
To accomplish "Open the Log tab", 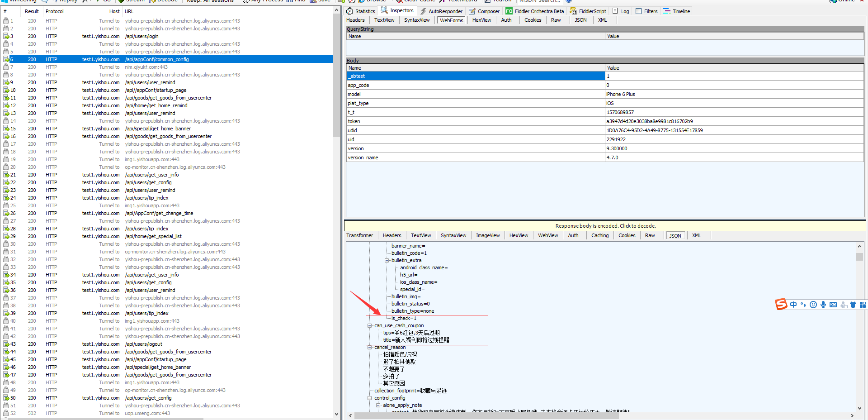I will click(621, 11).
